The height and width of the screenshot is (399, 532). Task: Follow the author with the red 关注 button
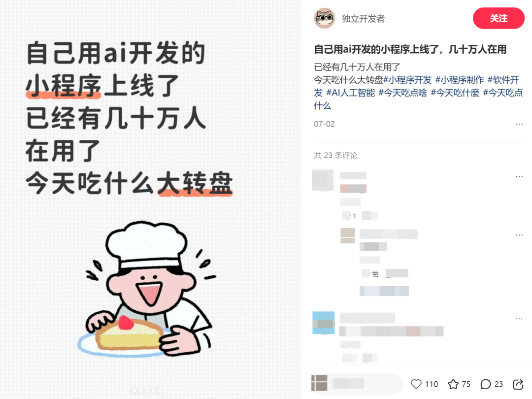[499, 18]
